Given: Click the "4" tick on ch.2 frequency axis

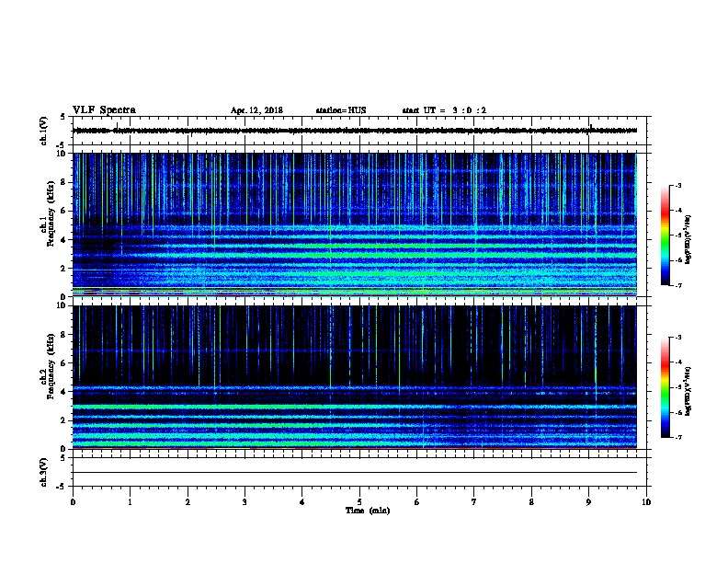Looking at the screenshot, I should (x=65, y=392).
